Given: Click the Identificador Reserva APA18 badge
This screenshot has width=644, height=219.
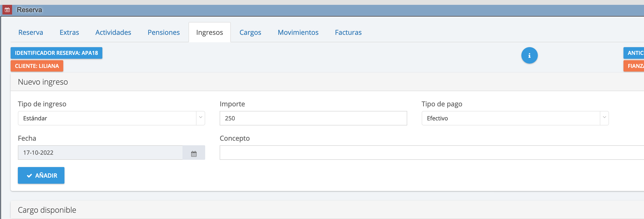Looking at the screenshot, I should (x=56, y=53).
